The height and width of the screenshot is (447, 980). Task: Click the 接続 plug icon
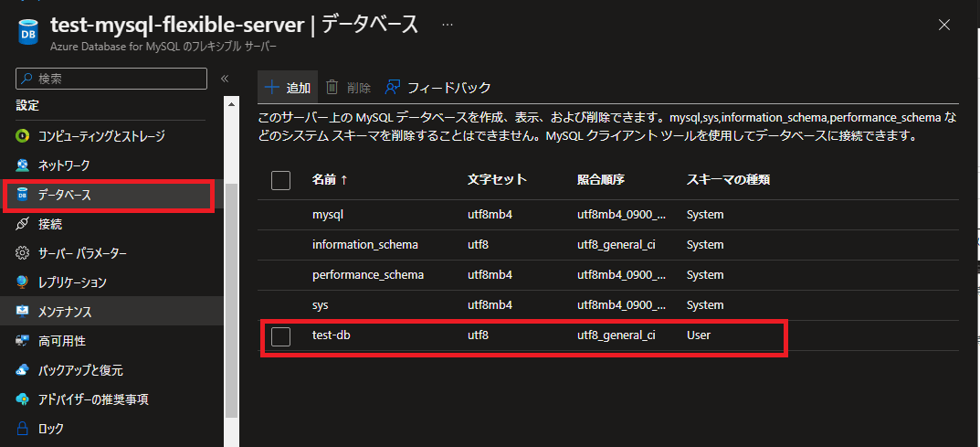click(x=23, y=224)
